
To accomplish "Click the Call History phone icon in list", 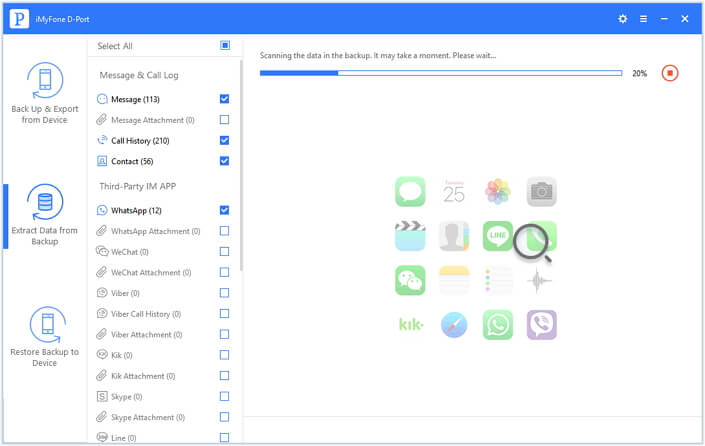I will coord(102,140).
